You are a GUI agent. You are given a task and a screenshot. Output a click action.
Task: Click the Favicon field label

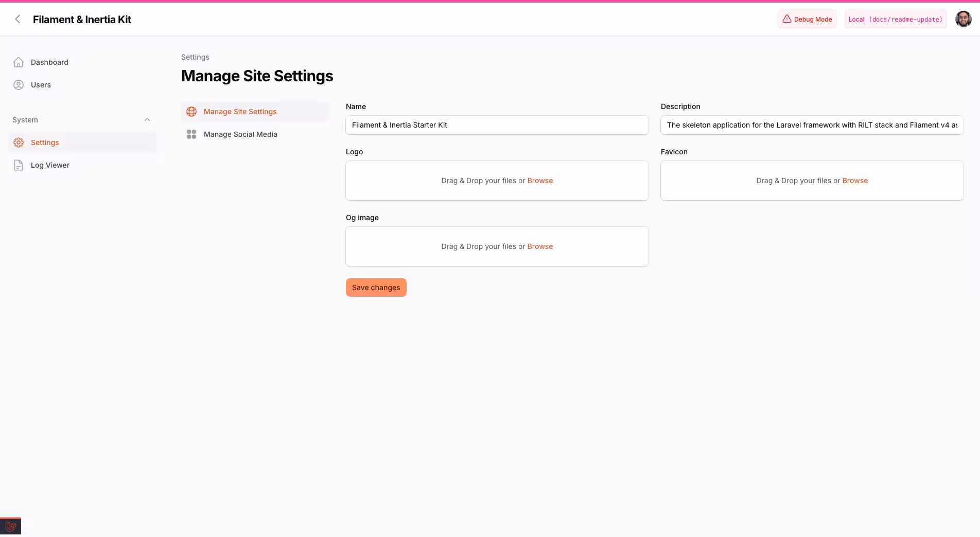click(x=674, y=152)
